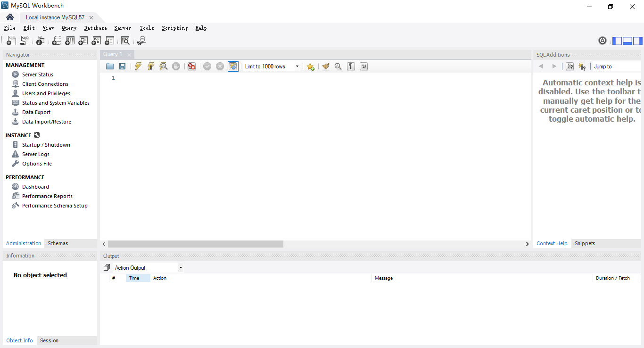Click into the SQL editor line 1
This screenshot has height=348, width=644.
pos(323,78)
